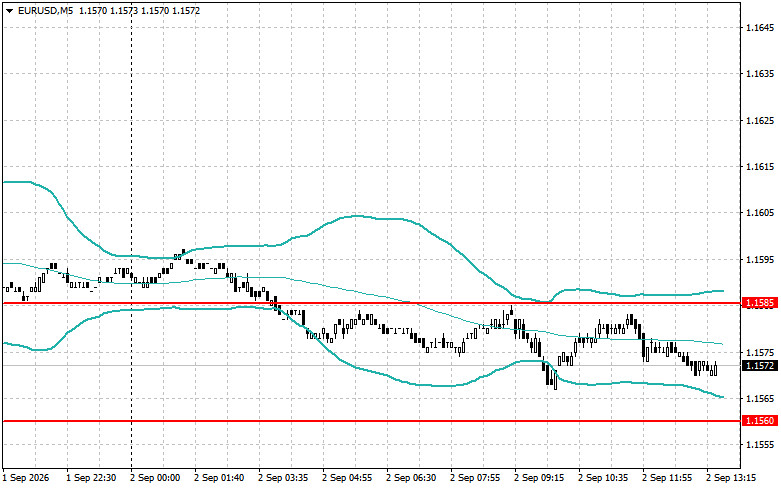Screen dimensions: 781x489
Task: Click the 1.1555 price scale value
Action: point(760,445)
